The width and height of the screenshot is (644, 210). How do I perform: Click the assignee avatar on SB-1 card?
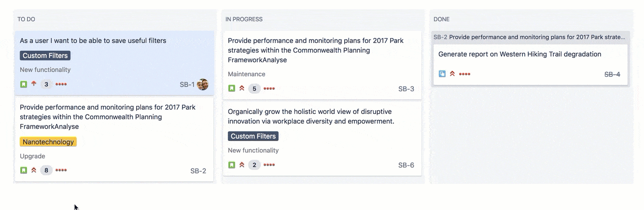(x=203, y=84)
